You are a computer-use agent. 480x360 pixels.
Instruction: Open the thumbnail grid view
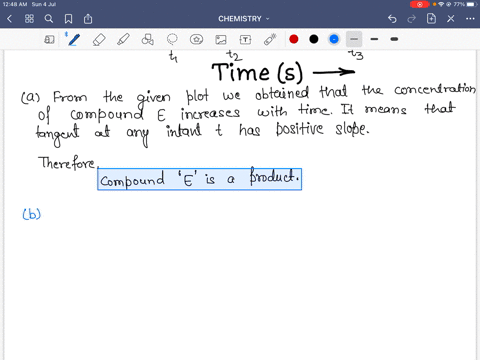(29, 19)
